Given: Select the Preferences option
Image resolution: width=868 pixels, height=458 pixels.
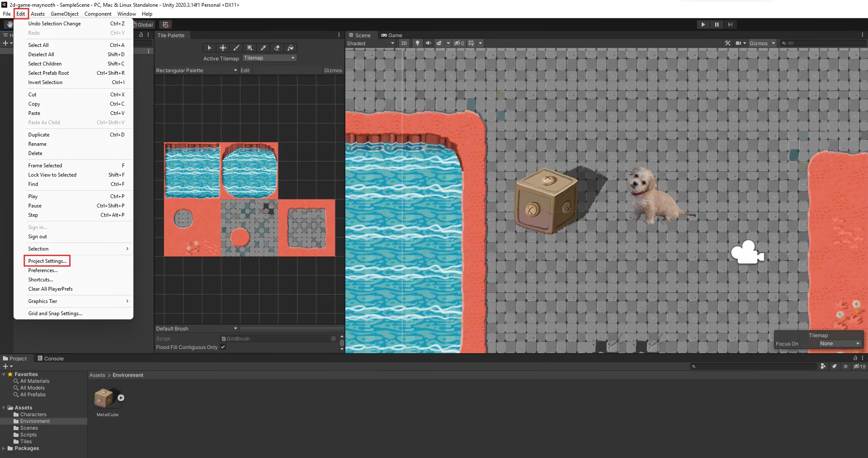Looking at the screenshot, I should click(x=43, y=270).
